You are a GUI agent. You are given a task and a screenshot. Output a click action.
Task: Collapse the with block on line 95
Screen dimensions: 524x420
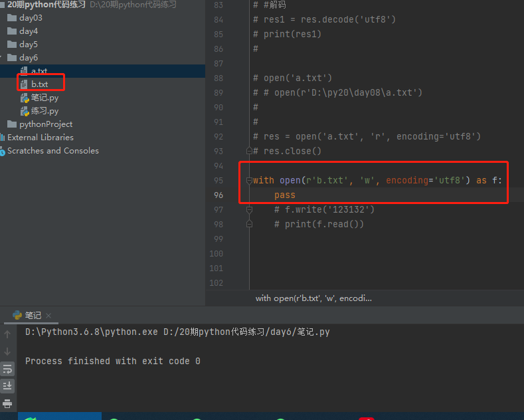click(249, 181)
